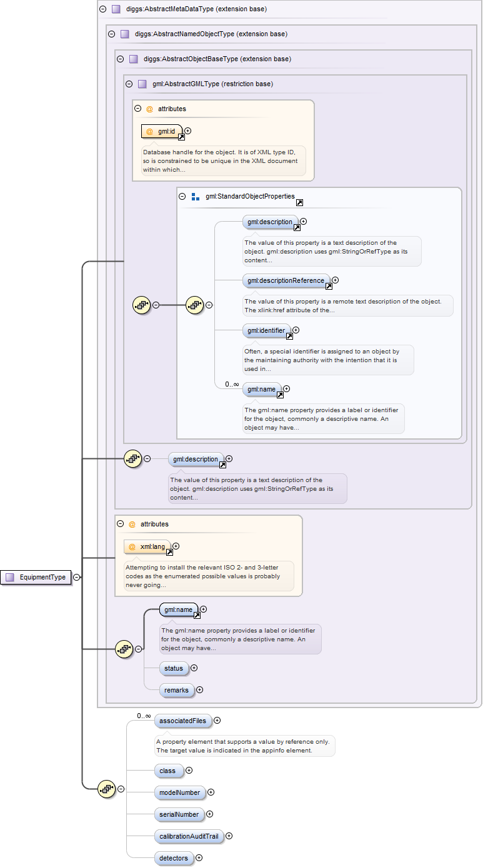
Task: Collapse the attributes box containing xml:lang
Action: click(x=120, y=524)
